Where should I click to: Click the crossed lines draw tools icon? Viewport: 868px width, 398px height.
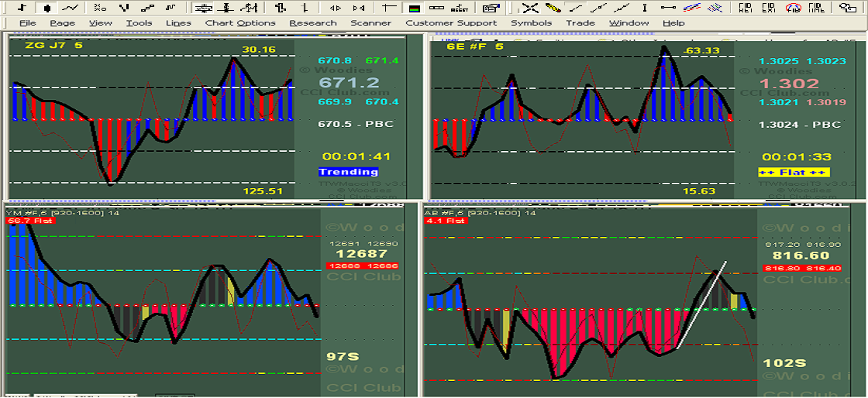[x=530, y=8]
